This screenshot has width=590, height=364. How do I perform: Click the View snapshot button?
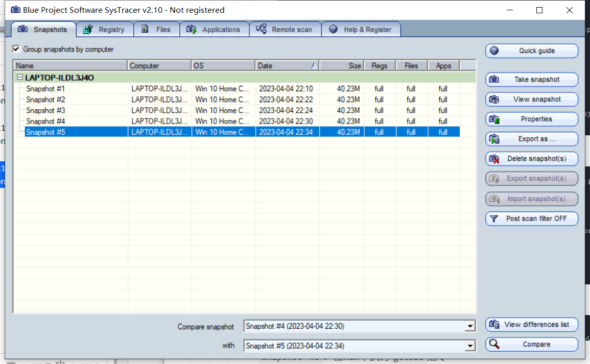click(532, 99)
